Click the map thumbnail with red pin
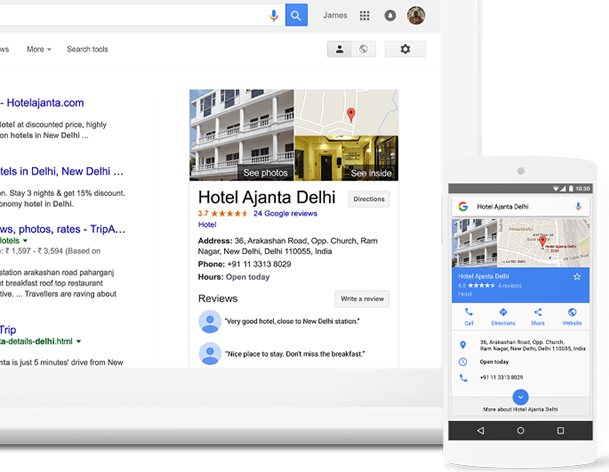Viewport: 609px width, 472px height. 346,112
